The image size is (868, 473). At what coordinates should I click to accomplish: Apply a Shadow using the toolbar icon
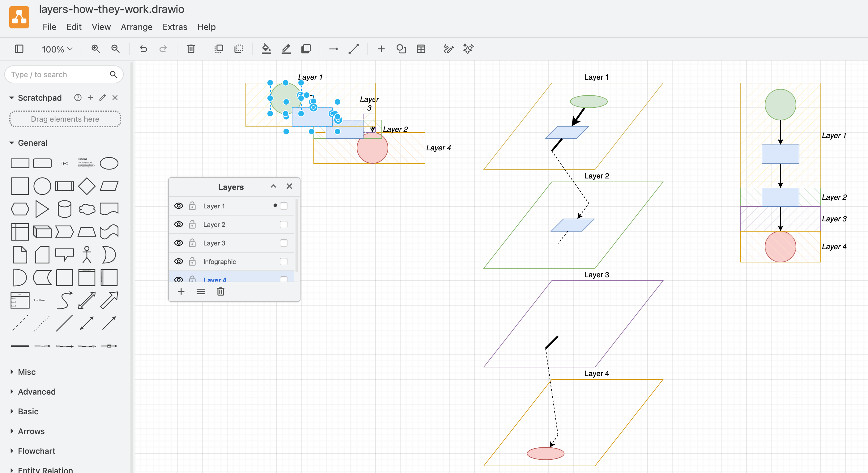tap(306, 49)
